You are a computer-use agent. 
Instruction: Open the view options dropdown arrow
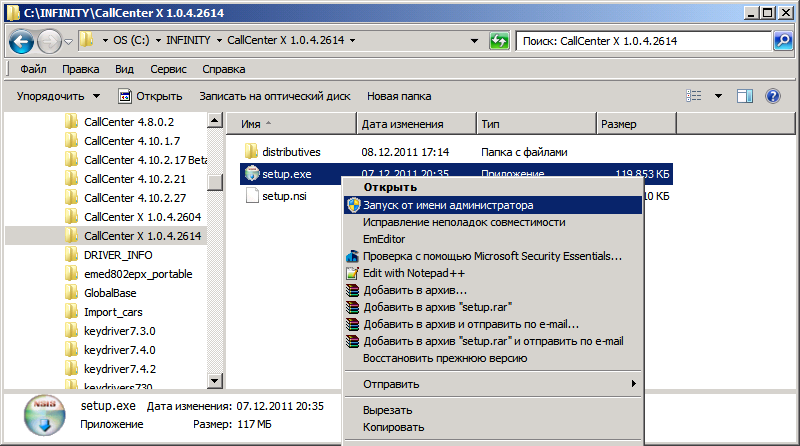click(x=718, y=96)
